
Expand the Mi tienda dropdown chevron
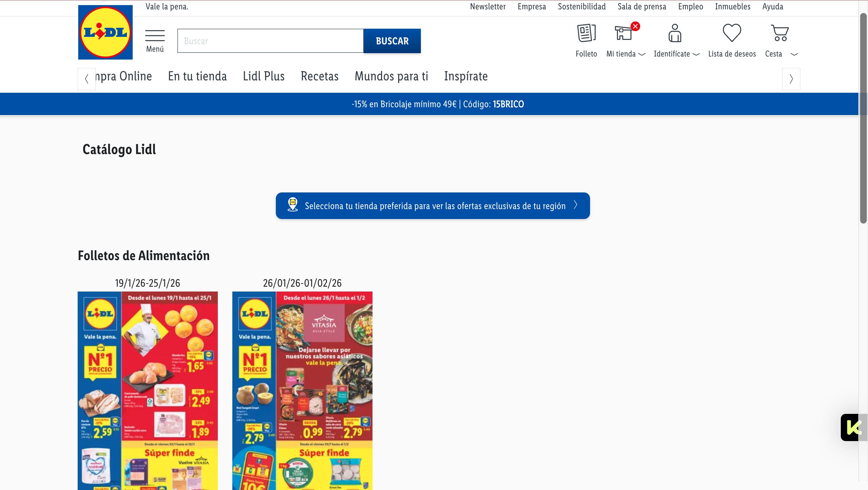click(x=642, y=54)
